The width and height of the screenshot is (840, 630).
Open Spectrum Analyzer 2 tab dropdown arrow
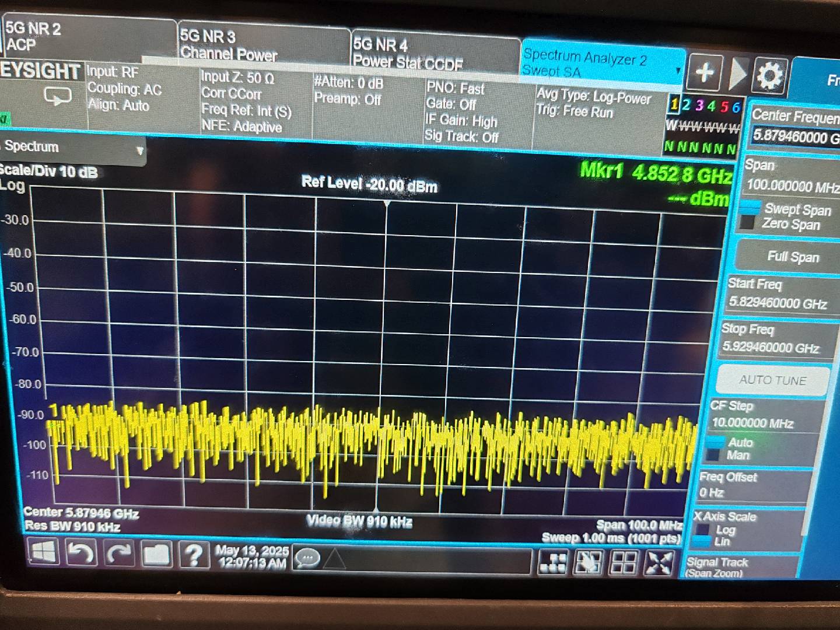coord(678,71)
